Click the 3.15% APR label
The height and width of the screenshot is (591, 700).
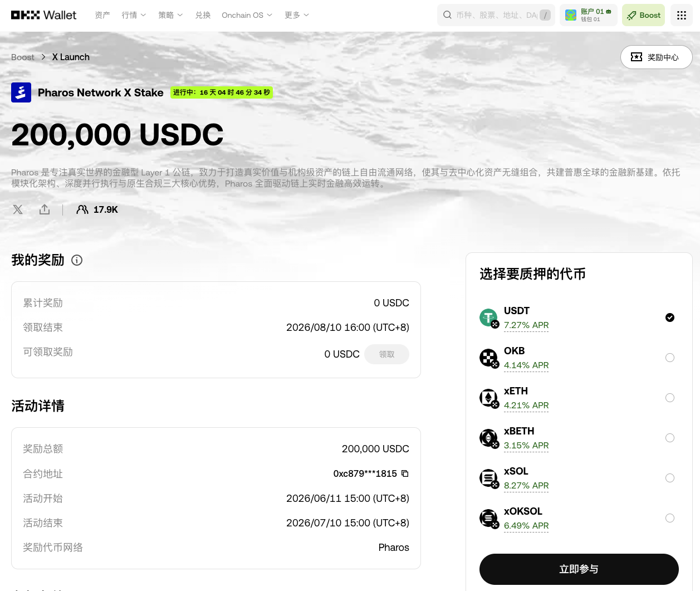(x=526, y=445)
